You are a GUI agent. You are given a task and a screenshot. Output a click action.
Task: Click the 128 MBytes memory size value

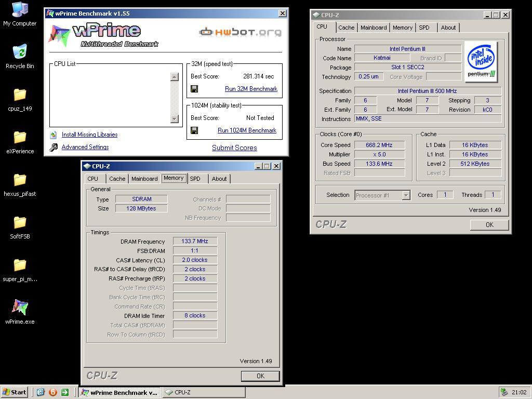(141, 208)
